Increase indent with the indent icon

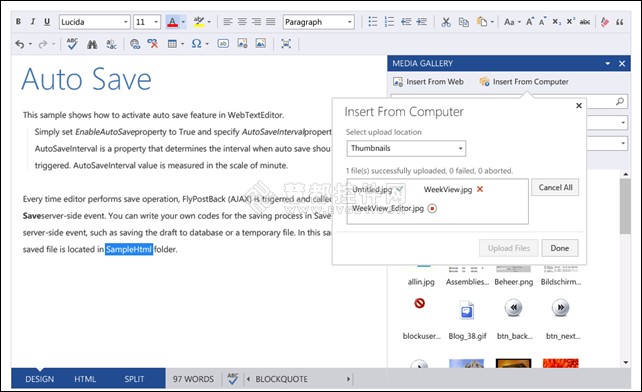[x=422, y=22]
